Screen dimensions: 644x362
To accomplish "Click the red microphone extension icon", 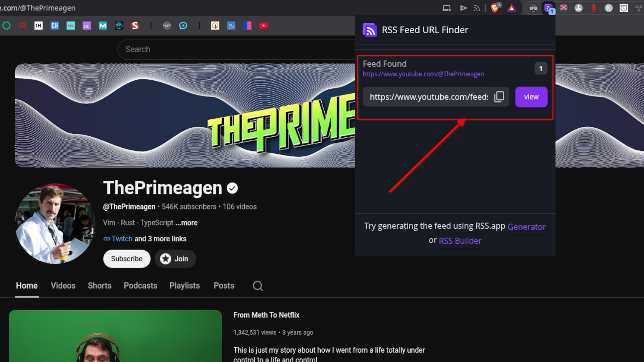I will [x=594, y=8].
